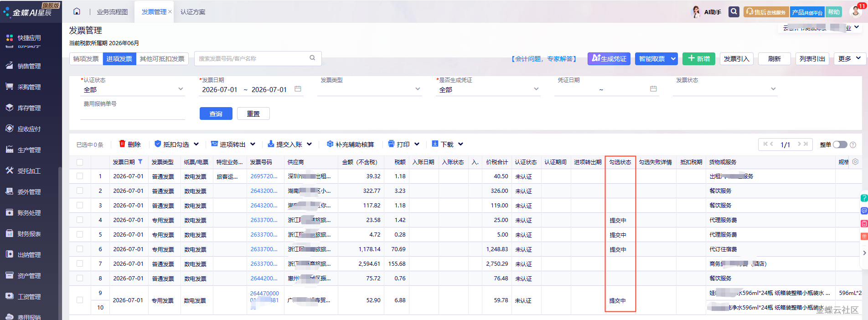Check the row 6 invoice checkbox
Screen dimensions: 868x320
coord(80,249)
